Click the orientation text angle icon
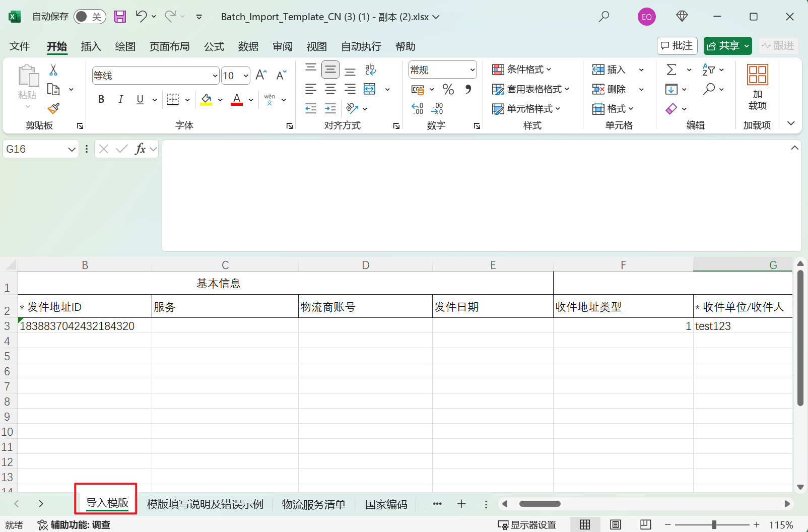The width and height of the screenshot is (808, 532). coord(352,108)
